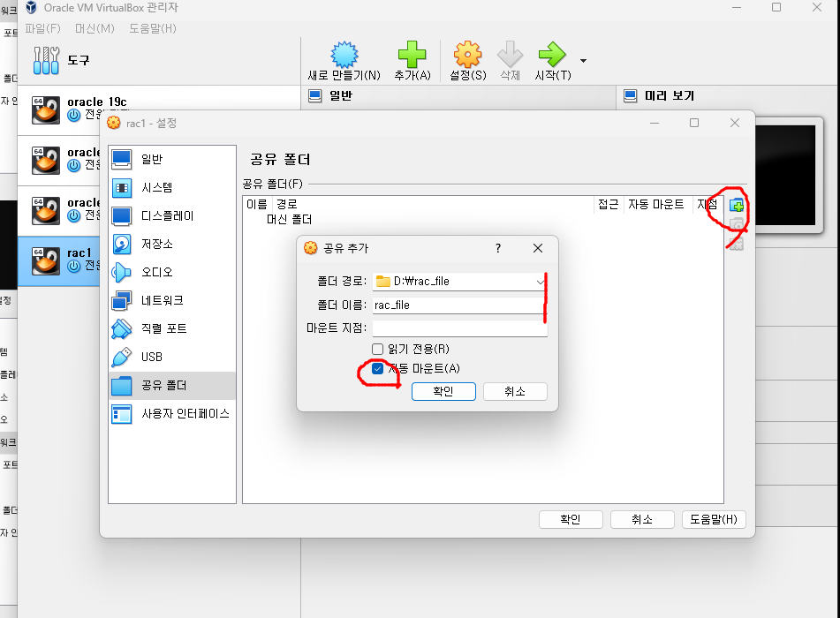Open 설정(S) gear icon in toolbar
Screen dimensions: 840x618
tap(467, 55)
